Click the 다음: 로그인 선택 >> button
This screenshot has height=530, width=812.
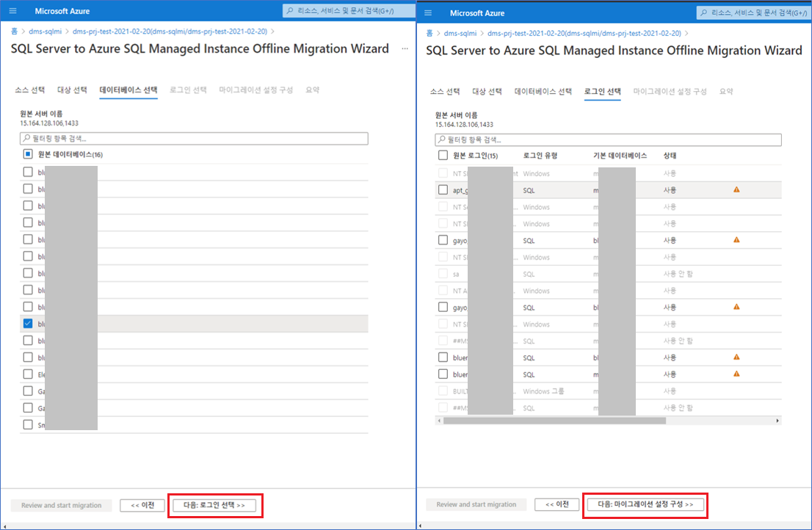tap(214, 505)
